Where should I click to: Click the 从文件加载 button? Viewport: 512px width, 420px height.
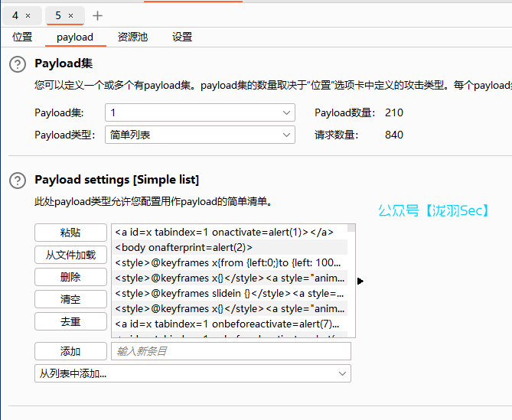pyautogui.click(x=70, y=255)
